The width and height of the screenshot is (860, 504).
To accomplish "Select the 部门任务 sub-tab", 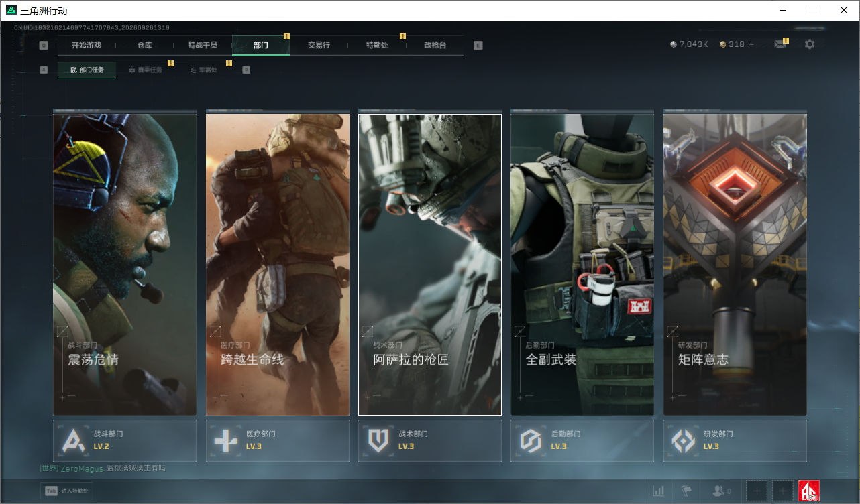I will pyautogui.click(x=87, y=70).
